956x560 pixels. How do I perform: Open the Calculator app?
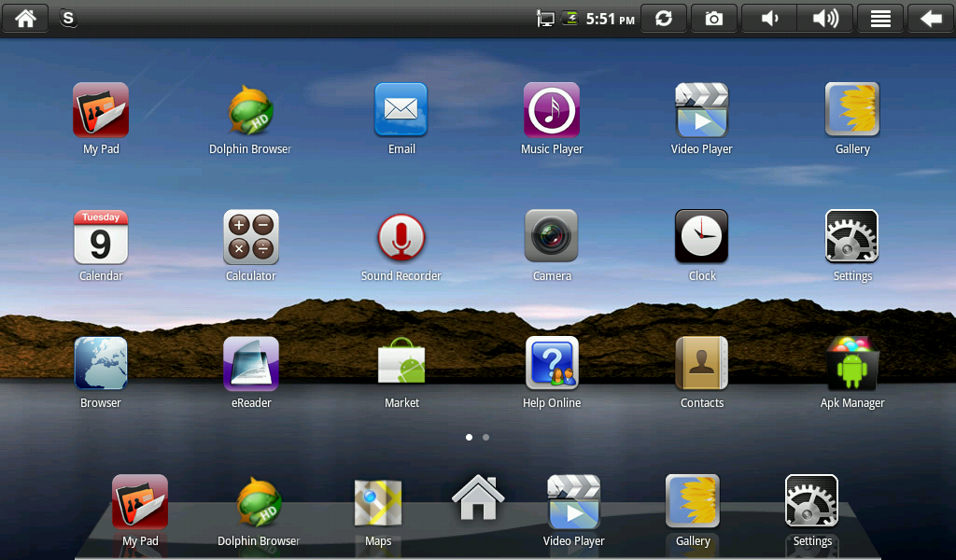click(250, 237)
